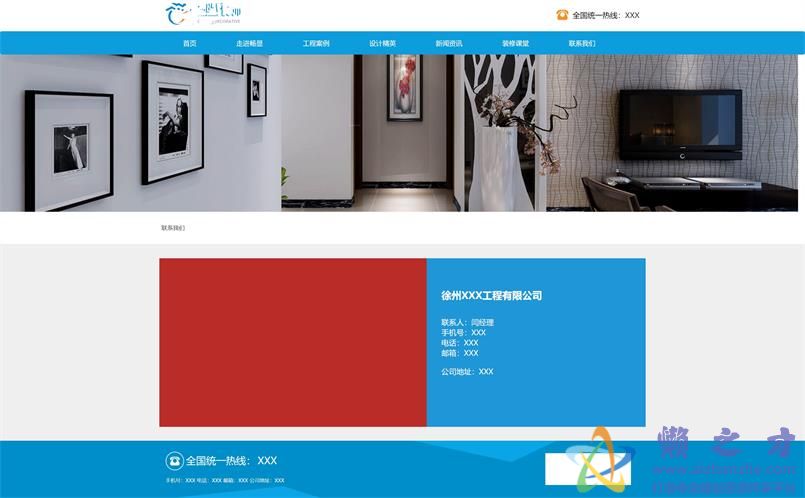Select 设计精英 in the navigation bar
The height and width of the screenshot is (498, 805).
[x=382, y=43]
